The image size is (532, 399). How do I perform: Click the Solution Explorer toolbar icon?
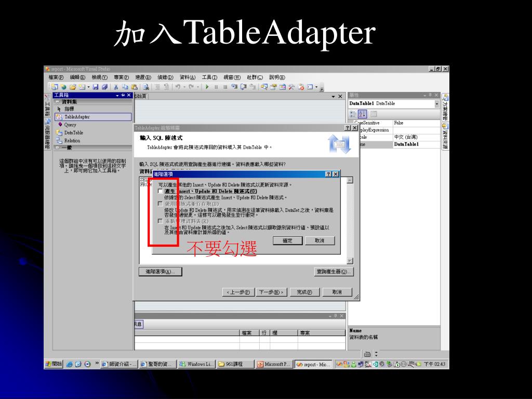(x=264, y=87)
